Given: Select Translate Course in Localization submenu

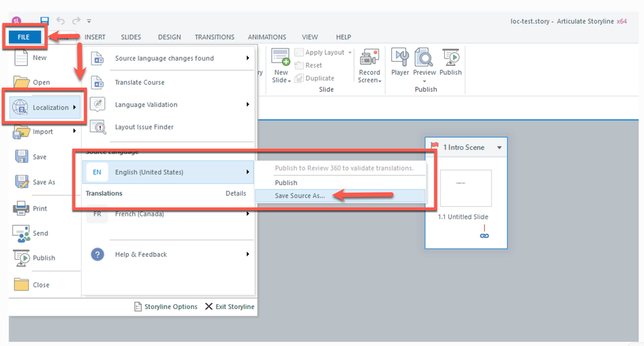Looking at the screenshot, I should click(139, 82).
